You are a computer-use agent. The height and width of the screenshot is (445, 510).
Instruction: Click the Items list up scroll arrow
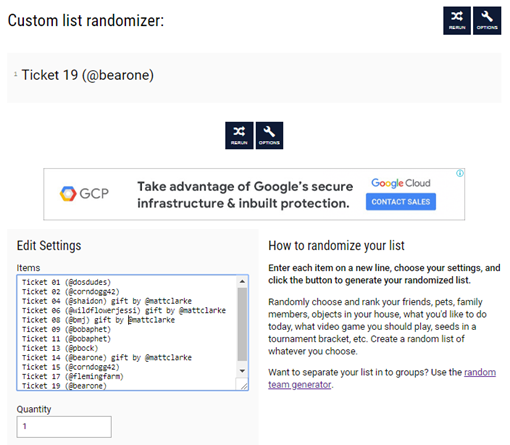[242, 282]
